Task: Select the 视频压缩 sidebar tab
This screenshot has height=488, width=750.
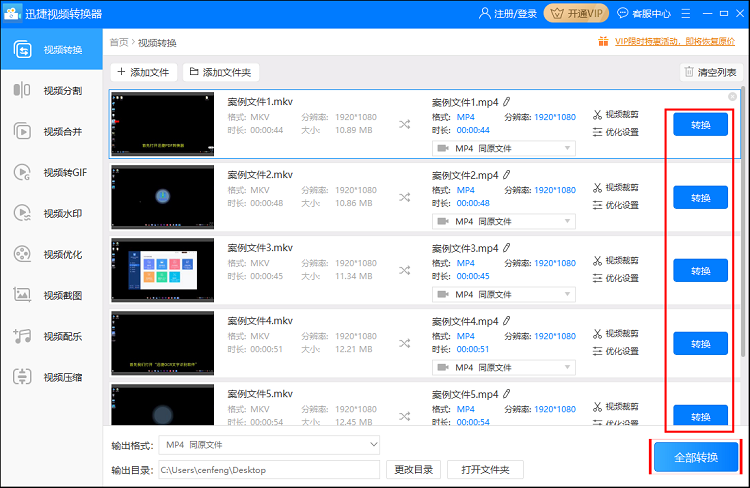Action: click(53, 377)
